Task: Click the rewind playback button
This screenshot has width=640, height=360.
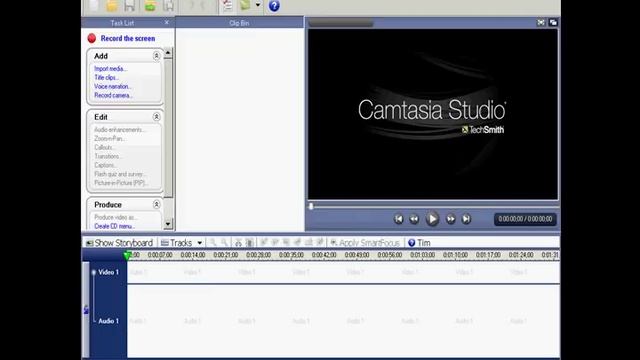Action: click(x=414, y=219)
